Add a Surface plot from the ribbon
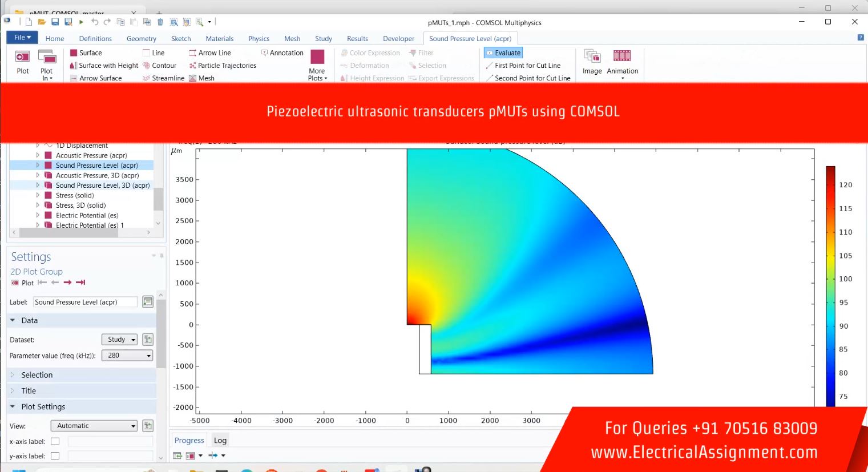The height and width of the screenshot is (472, 868). [90, 53]
